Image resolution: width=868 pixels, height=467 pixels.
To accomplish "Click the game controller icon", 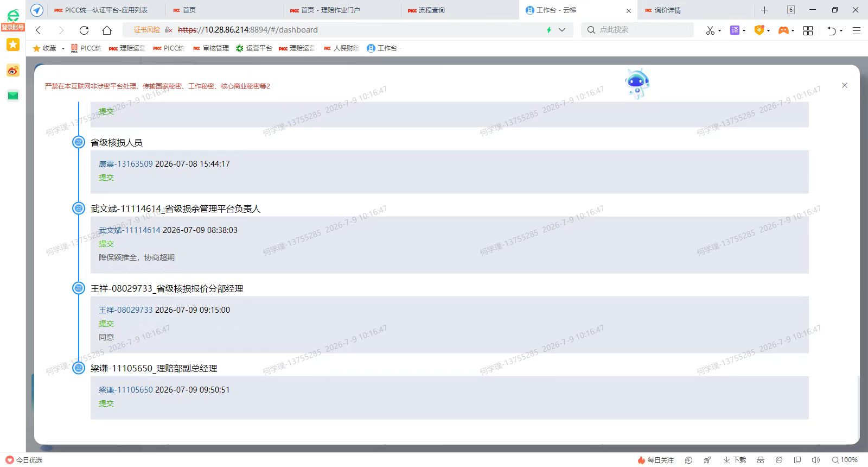I will tap(783, 30).
